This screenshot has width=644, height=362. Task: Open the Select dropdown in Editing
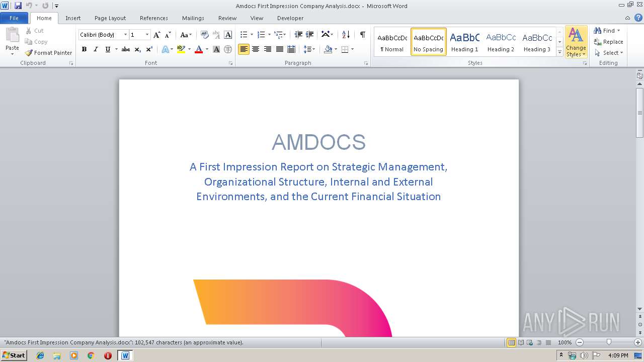608,53
